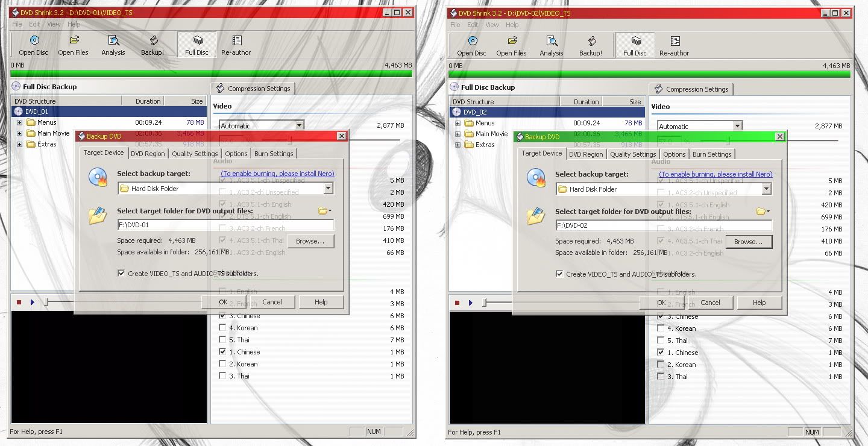Image resolution: width=868 pixels, height=446 pixels.
Task: Click the preview seek slider in DVD-01 window
Action: pyautogui.click(x=46, y=302)
